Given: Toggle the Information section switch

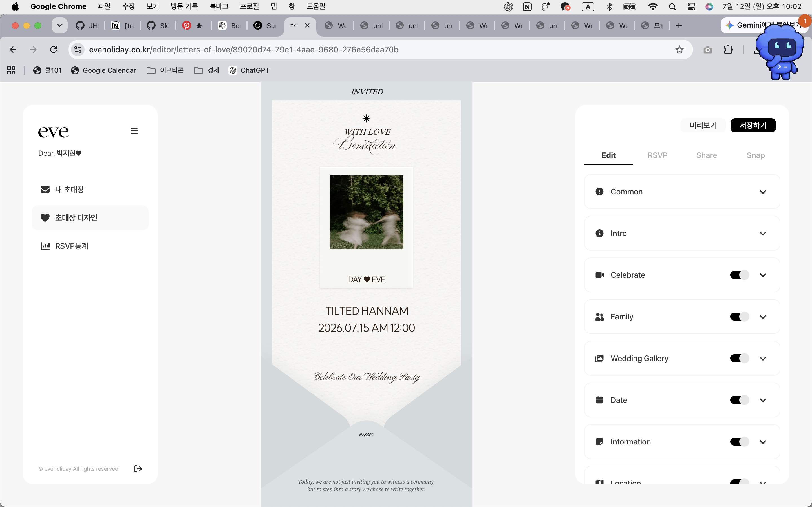Looking at the screenshot, I should pos(739,442).
